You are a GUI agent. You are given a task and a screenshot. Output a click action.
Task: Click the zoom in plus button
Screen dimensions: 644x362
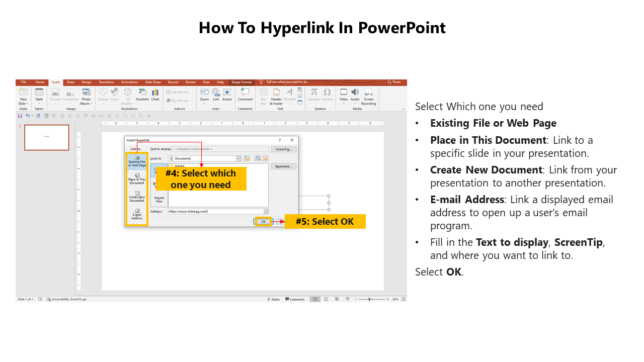(x=388, y=299)
